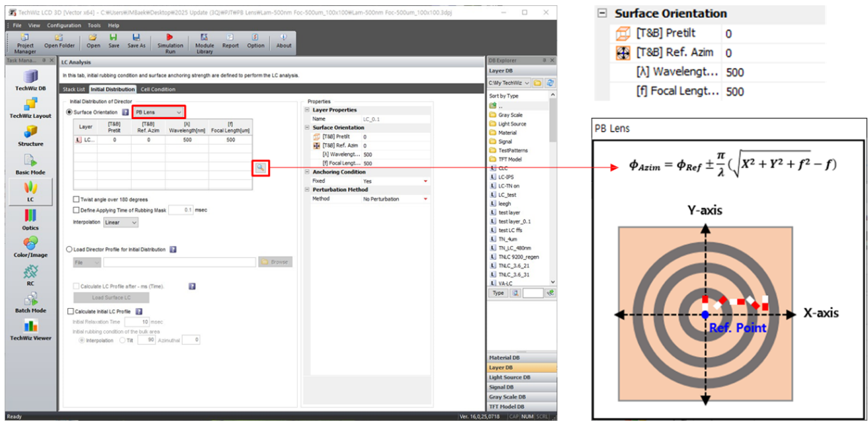Open the Configuration menu
Image resolution: width=868 pixels, height=424 pixels.
64,25
